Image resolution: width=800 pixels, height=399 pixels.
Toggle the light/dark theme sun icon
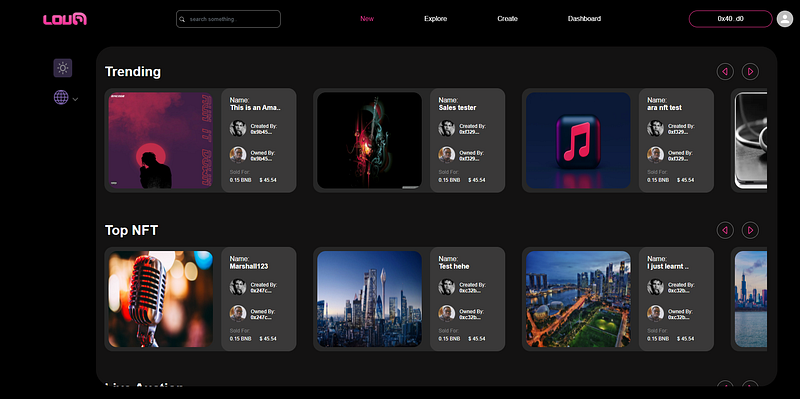(x=63, y=68)
